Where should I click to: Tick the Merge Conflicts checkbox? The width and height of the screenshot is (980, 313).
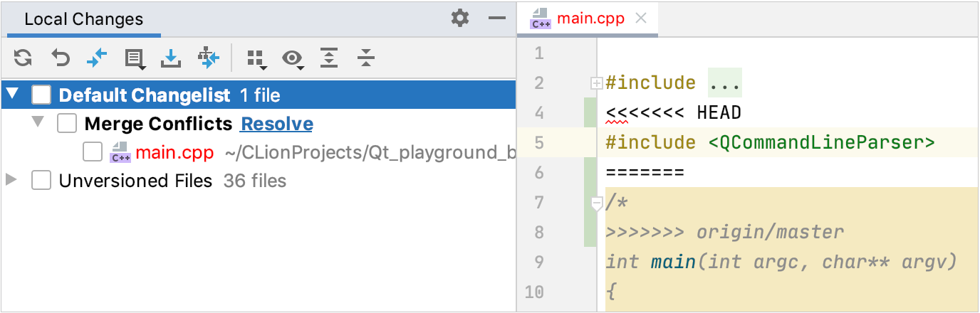pos(67,124)
